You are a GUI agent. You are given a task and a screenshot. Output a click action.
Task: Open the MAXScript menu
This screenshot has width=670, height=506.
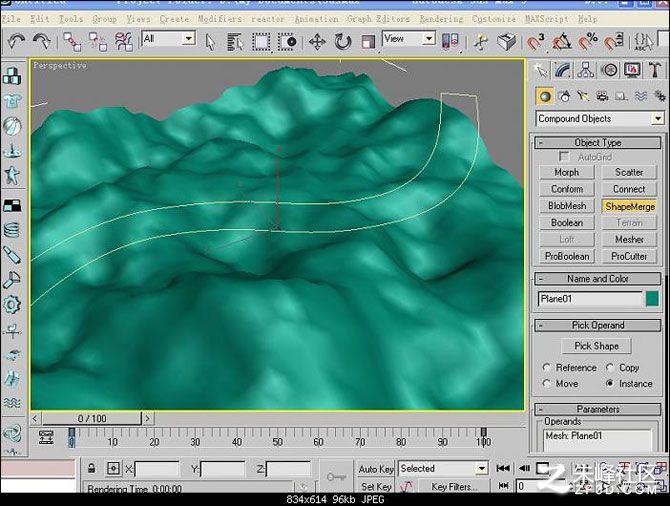pos(547,19)
